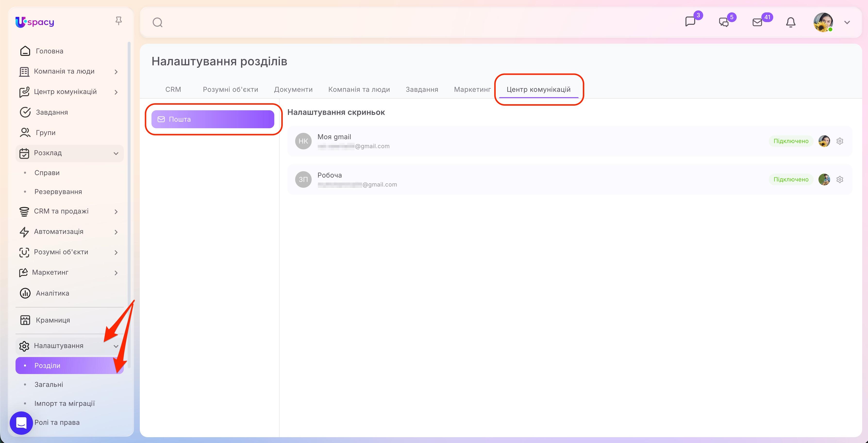Open settings gear for Робоча mailbox
868x443 pixels.
[x=840, y=179]
